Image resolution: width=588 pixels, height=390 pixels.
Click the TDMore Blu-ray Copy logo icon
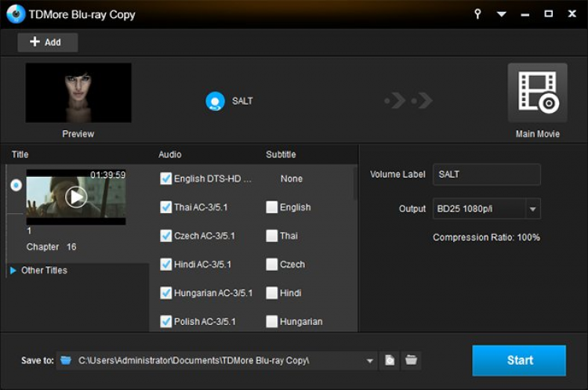[16, 14]
